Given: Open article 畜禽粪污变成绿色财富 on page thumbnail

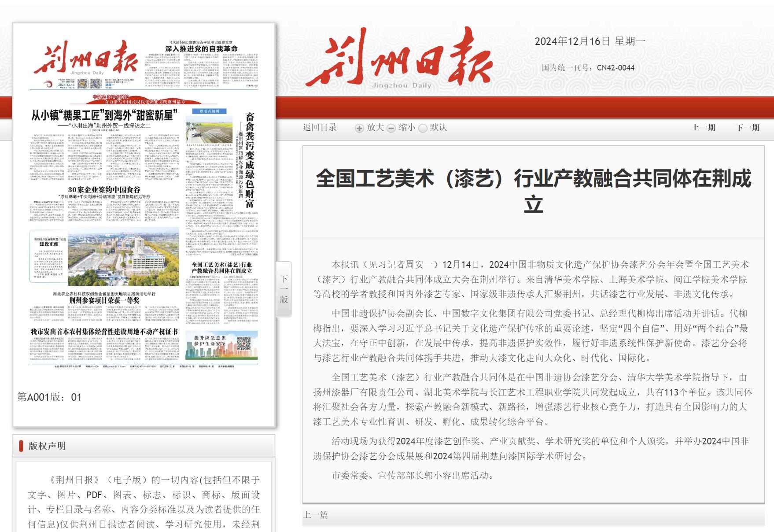Looking at the screenshot, I should (250, 160).
